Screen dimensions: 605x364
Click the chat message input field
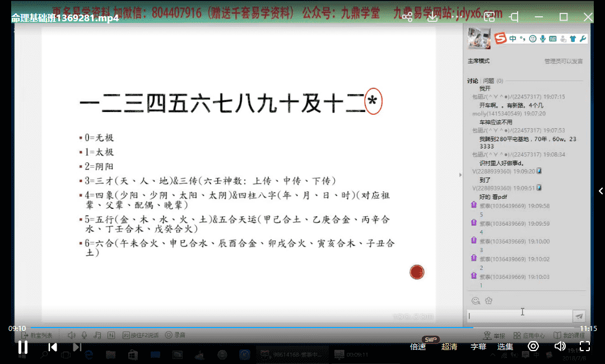pyautogui.click(x=519, y=316)
